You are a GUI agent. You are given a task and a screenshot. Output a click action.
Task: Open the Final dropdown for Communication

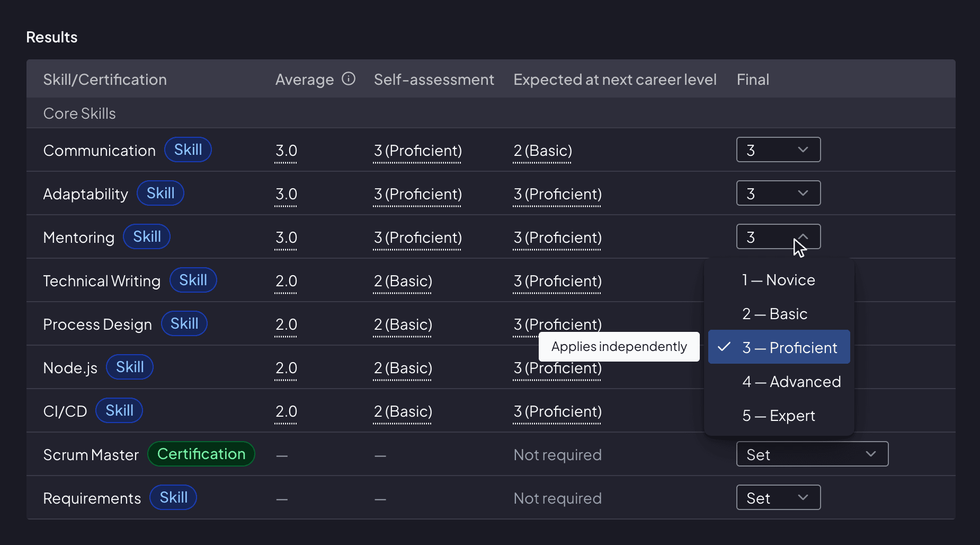coord(778,150)
